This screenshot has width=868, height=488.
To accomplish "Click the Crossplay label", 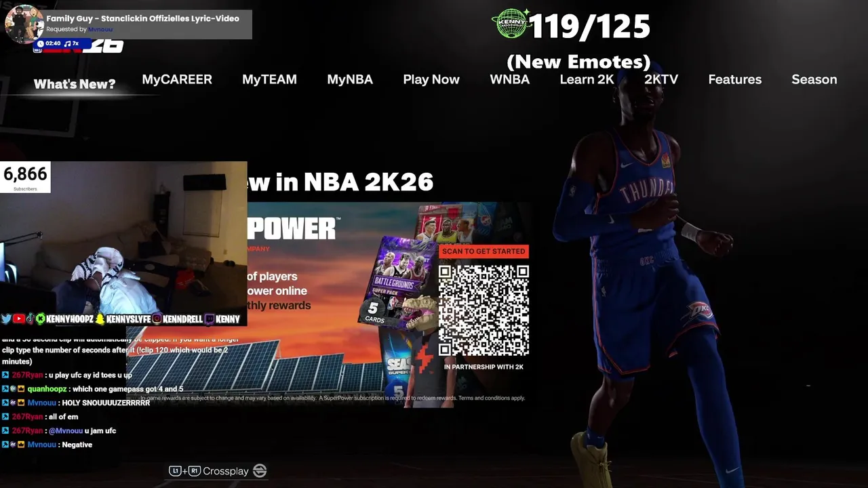I will point(226,471).
